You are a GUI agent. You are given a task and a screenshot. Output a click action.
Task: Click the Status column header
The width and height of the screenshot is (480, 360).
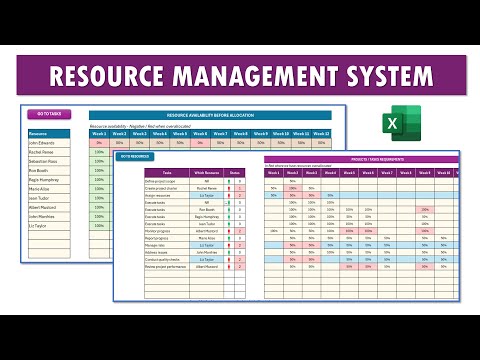tap(235, 173)
